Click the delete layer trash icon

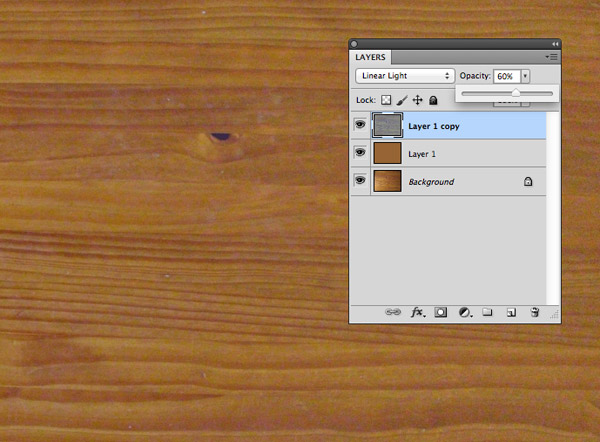click(535, 313)
